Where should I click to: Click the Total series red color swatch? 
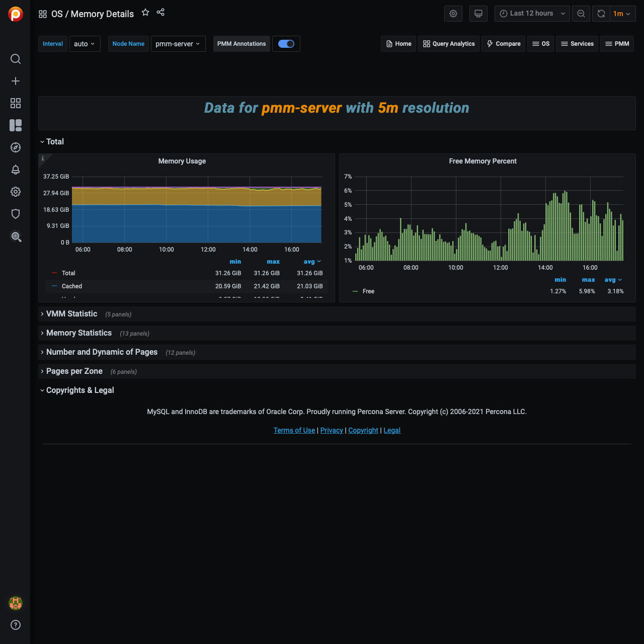(54, 273)
